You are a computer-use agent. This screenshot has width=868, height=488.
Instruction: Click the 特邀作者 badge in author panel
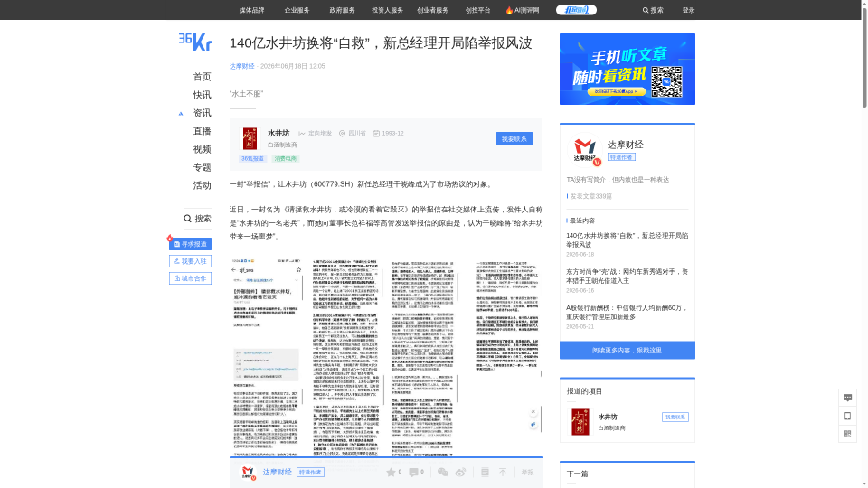[x=621, y=157]
